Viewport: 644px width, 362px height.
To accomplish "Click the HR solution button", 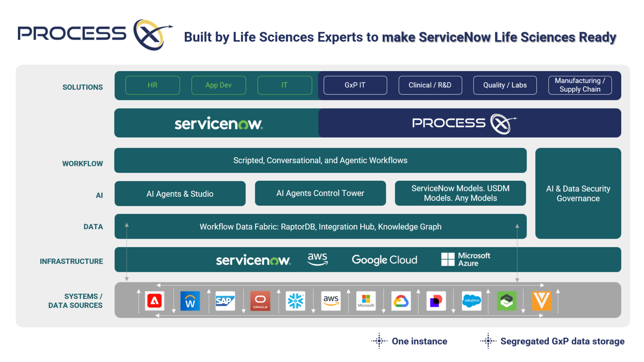I will 153,85.
